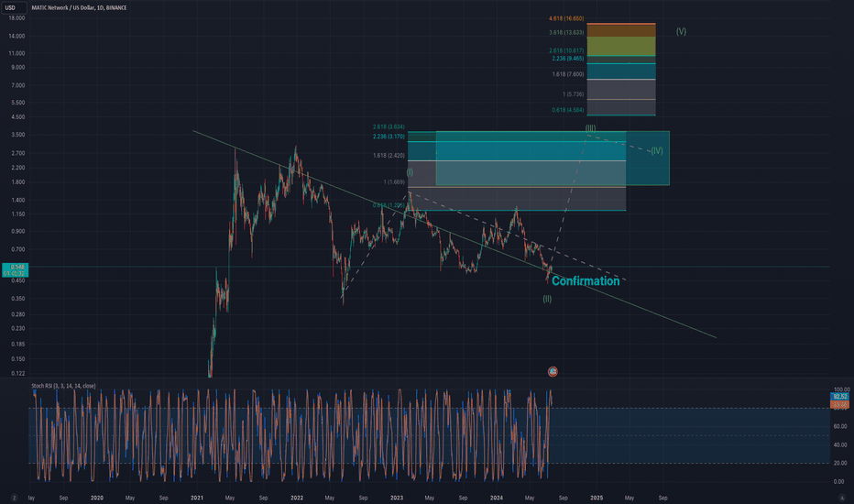Select the 'Confirmation' text annotation
The image size is (854, 504).
586,281
